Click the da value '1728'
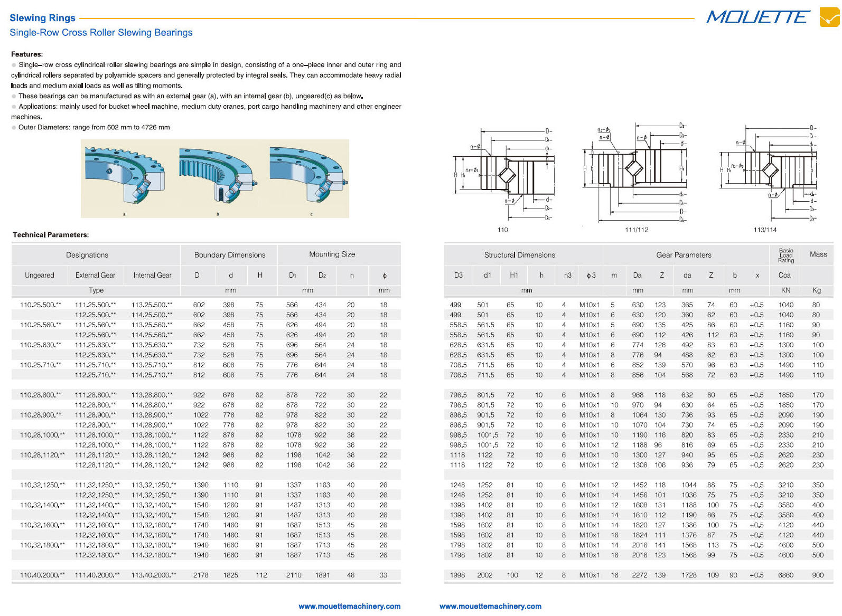842x616 pixels. (x=689, y=575)
